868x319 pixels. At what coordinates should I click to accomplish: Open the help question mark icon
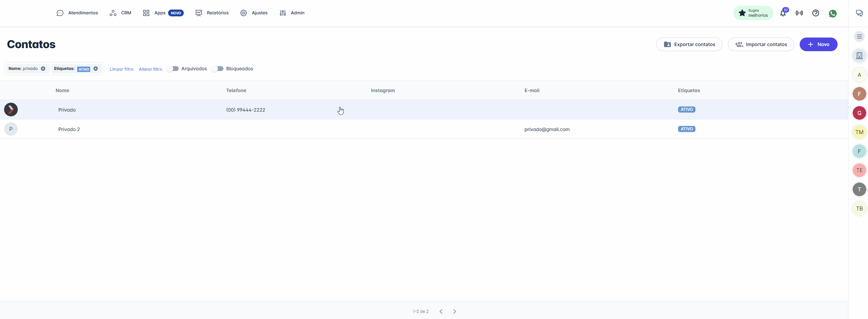point(815,13)
